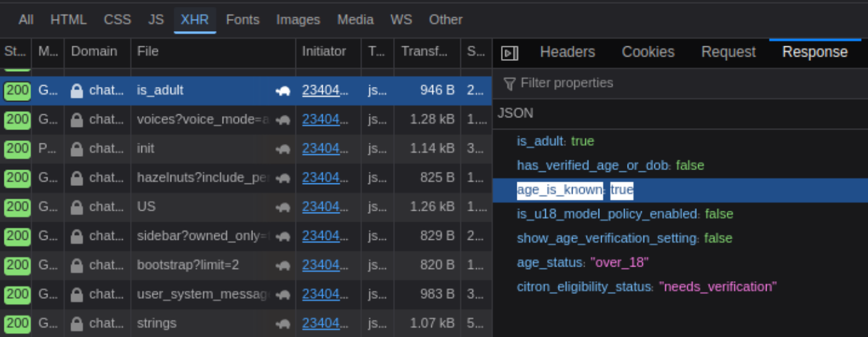Click the lock icon in is_adult row
Image resolution: width=868 pixels, height=337 pixels.
tap(77, 91)
